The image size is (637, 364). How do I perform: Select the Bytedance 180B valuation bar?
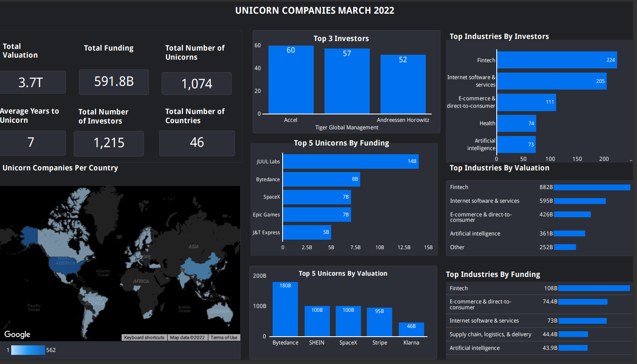[x=285, y=309]
